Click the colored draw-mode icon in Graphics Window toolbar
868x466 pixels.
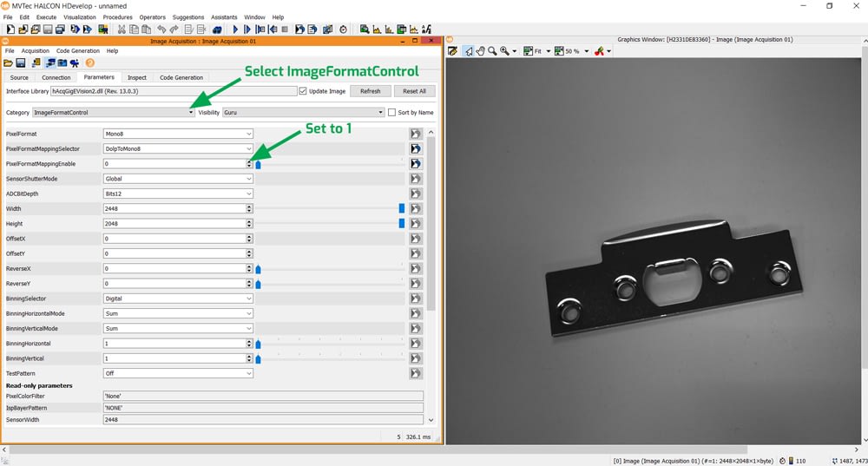click(599, 51)
